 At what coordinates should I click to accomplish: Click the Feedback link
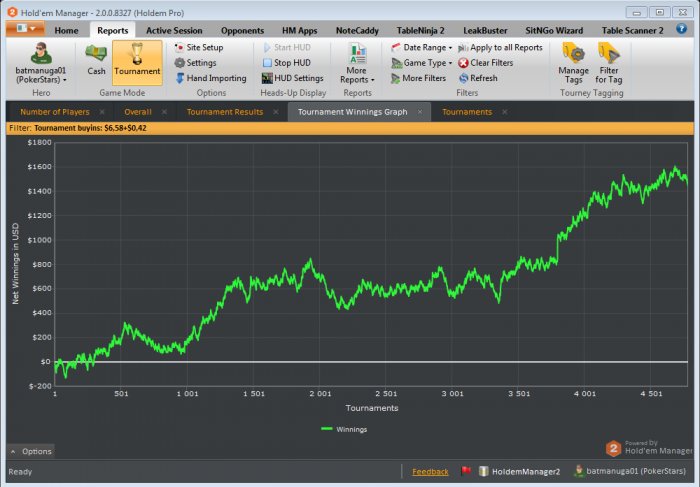pyautogui.click(x=430, y=471)
